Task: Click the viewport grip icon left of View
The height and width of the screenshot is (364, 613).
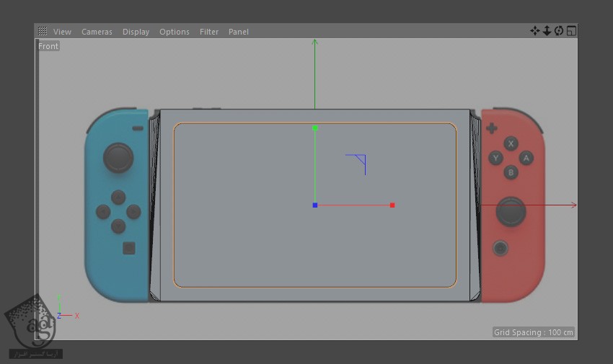Action: 43,32
